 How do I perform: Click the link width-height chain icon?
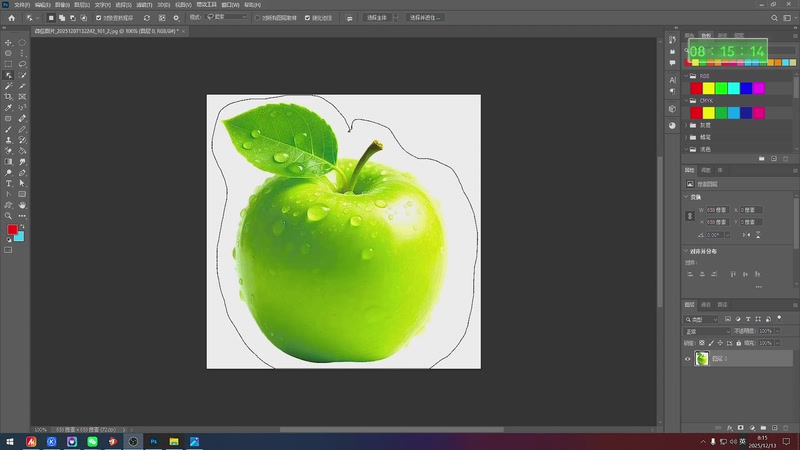pyautogui.click(x=690, y=216)
